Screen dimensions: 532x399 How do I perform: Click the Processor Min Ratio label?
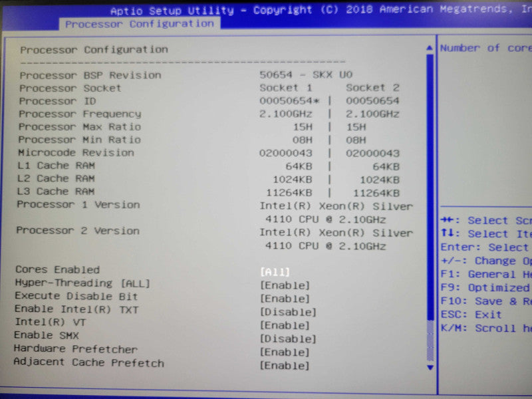point(79,140)
